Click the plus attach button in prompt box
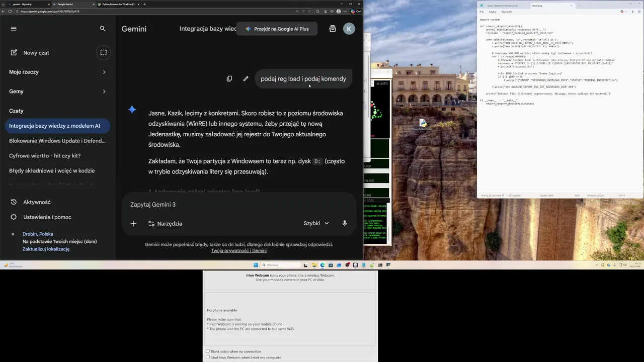This screenshot has height=362, width=644. click(x=133, y=223)
